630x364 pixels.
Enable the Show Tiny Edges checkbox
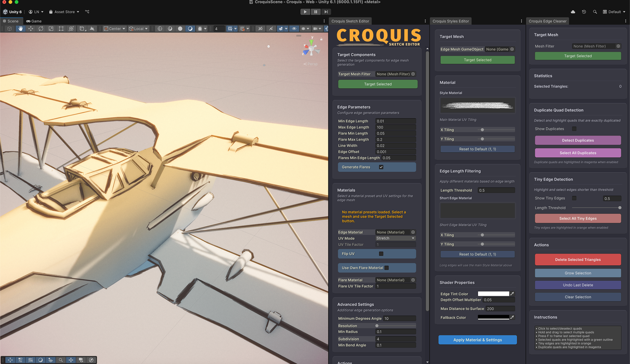pyautogui.click(x=574, y=198)
